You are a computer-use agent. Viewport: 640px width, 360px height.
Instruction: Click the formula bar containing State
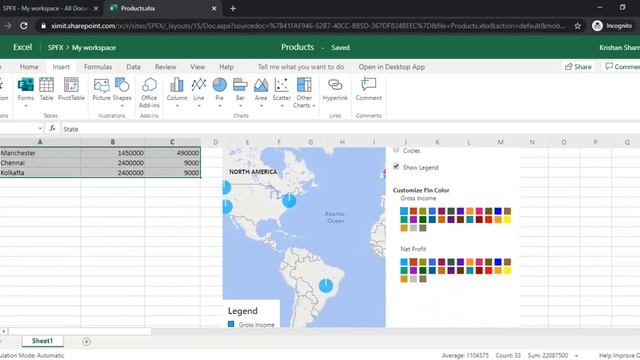point(350,129)
